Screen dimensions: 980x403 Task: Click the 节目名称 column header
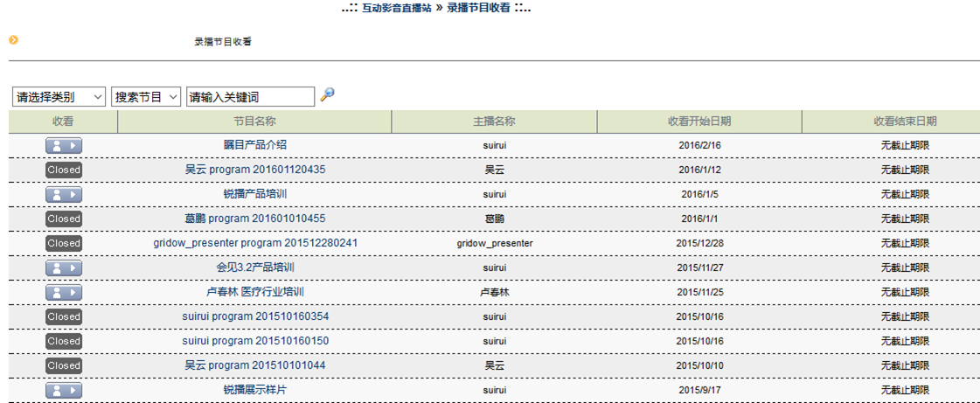[x=254, y=122]
